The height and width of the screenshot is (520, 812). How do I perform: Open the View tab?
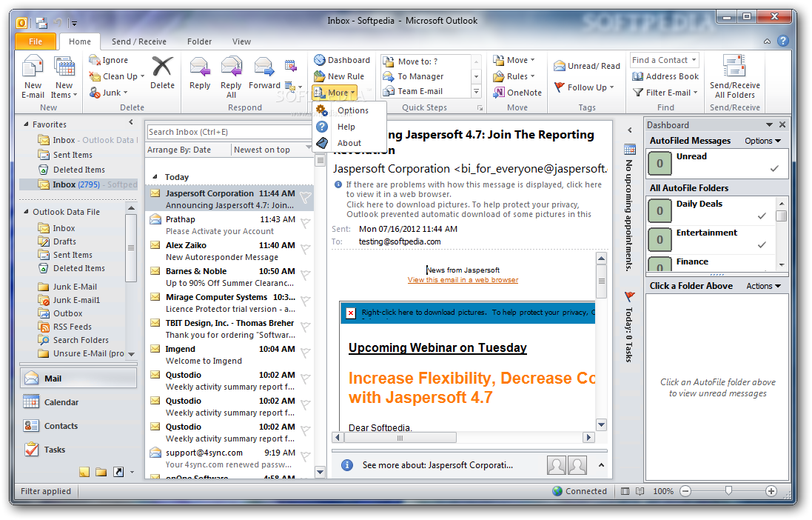coord(241,41)
